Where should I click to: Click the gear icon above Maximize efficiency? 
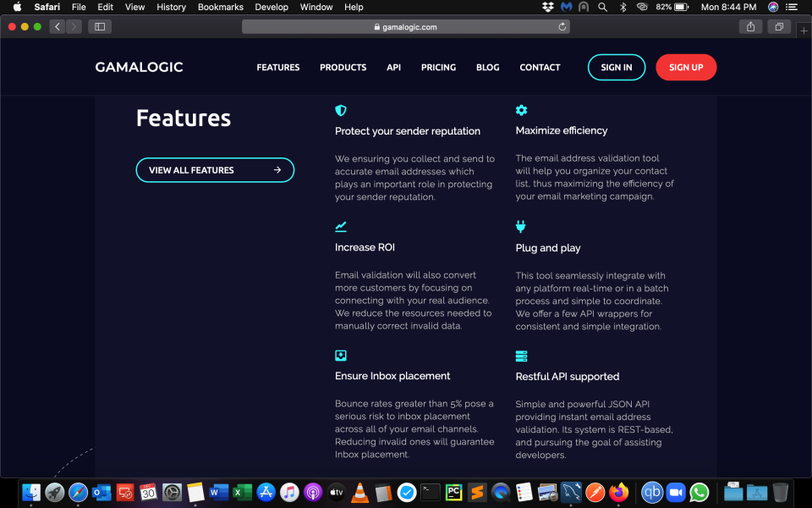click(521, 110)
